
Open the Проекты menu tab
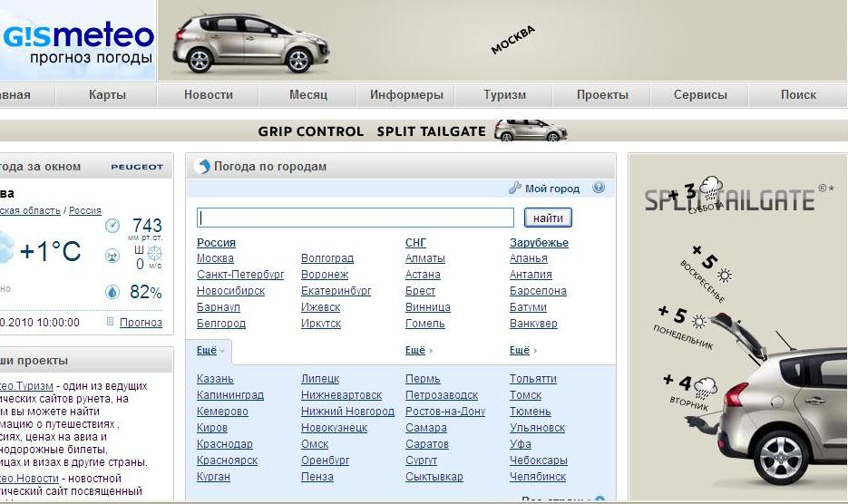602,94
